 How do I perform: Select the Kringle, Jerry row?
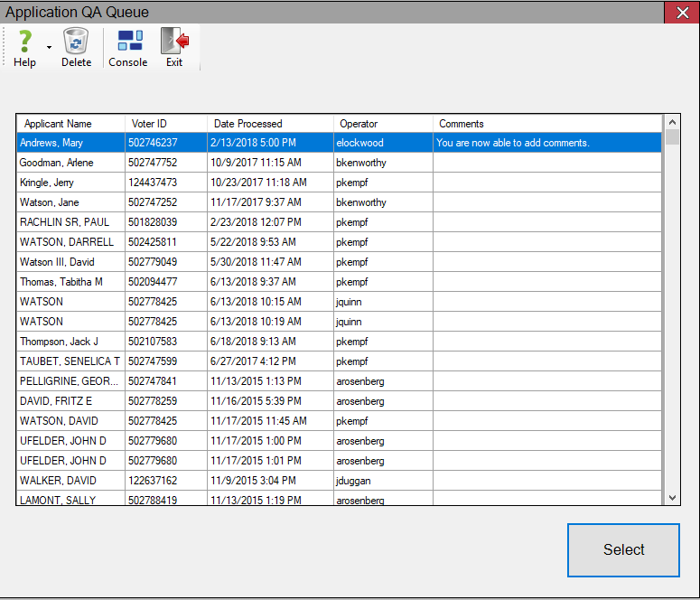pyautogui.click(x=339, y=183)
